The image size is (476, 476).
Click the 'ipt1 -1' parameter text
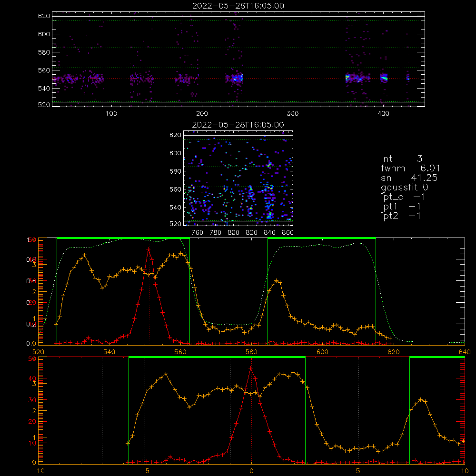(x=400, y=207)
